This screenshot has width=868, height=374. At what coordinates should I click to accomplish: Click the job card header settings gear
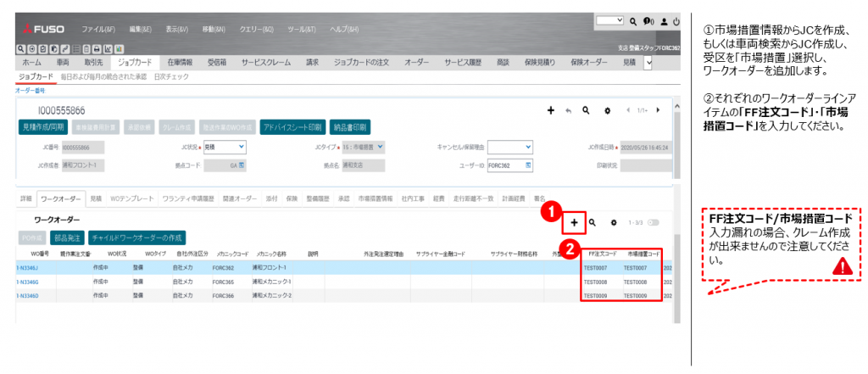click(606, 110)
